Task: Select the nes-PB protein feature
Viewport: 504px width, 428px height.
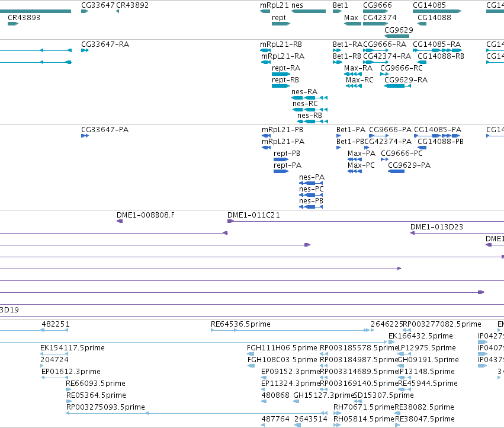Action: 311,207
